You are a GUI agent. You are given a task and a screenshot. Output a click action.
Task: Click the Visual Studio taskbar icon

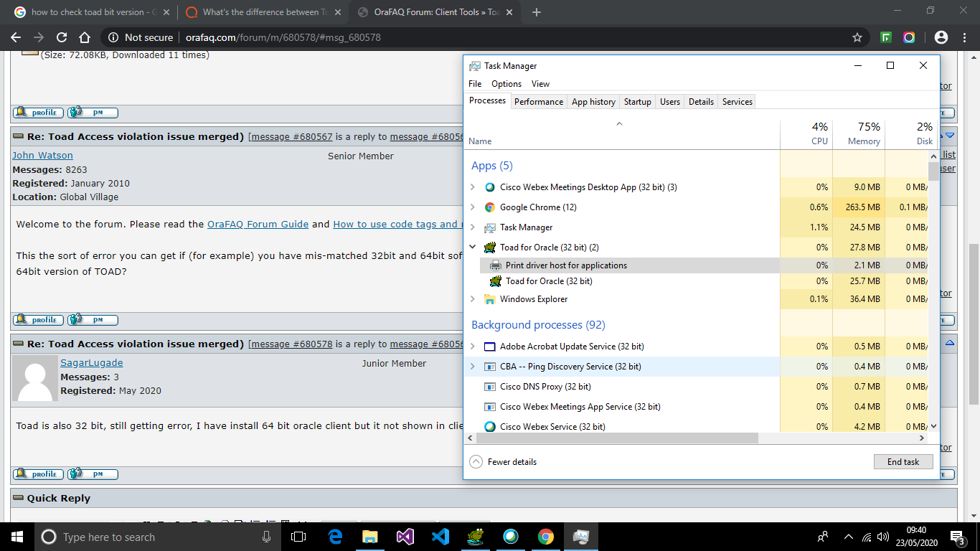(405, 537)
